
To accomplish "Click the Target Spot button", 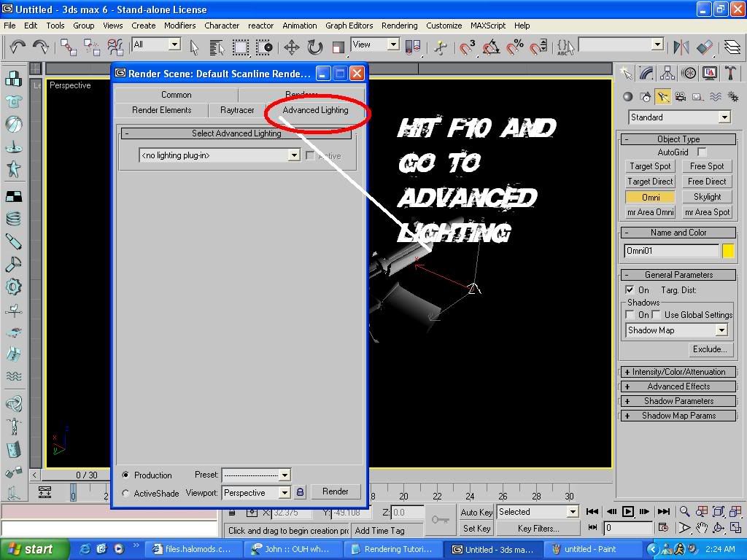I will pos(650,166).
